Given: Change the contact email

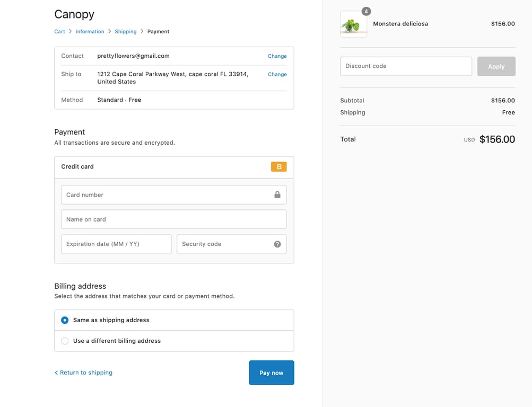Looking at the screenshot, I should click(277, 56).
